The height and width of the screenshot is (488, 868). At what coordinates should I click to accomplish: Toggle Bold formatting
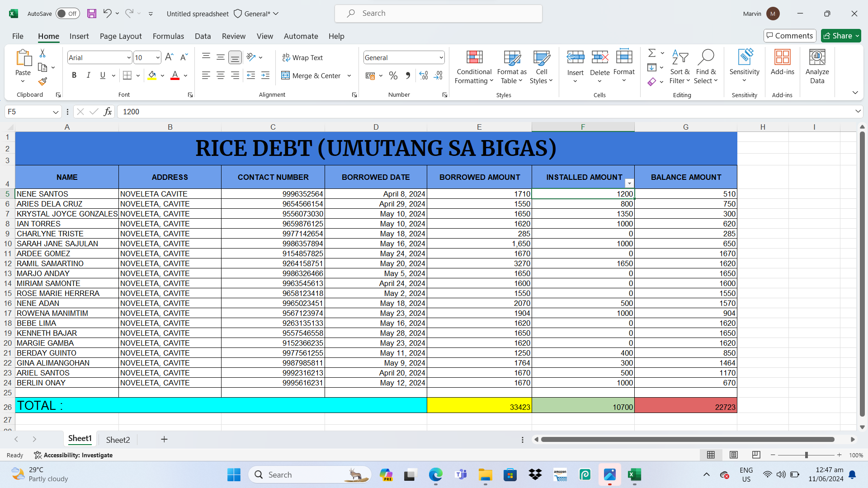(74, 75)
